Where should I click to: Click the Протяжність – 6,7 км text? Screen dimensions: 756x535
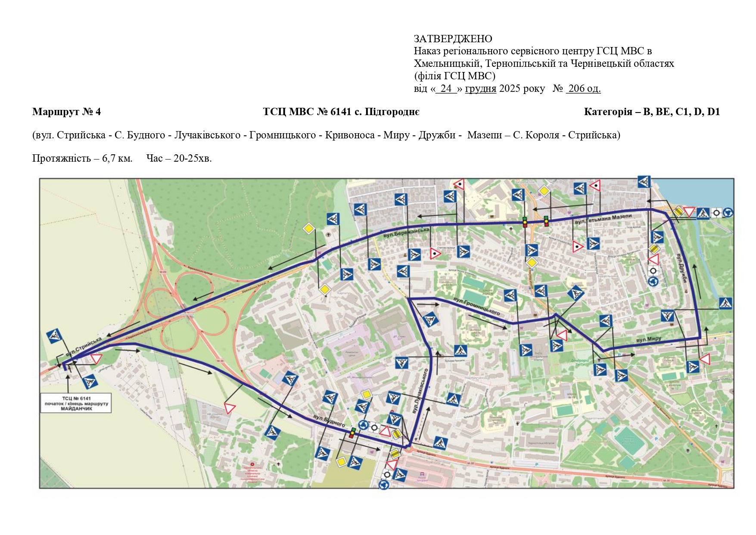pos(82,158)
